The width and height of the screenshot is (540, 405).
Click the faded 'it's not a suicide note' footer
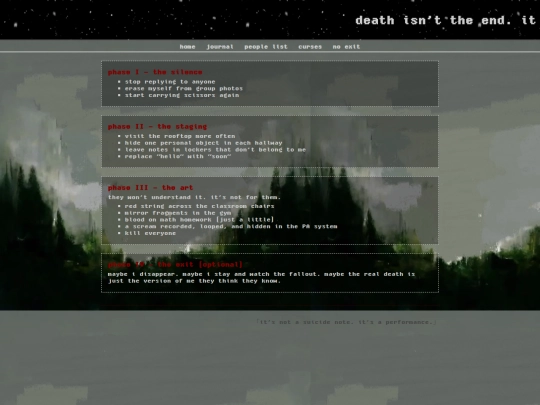(346, 322)
